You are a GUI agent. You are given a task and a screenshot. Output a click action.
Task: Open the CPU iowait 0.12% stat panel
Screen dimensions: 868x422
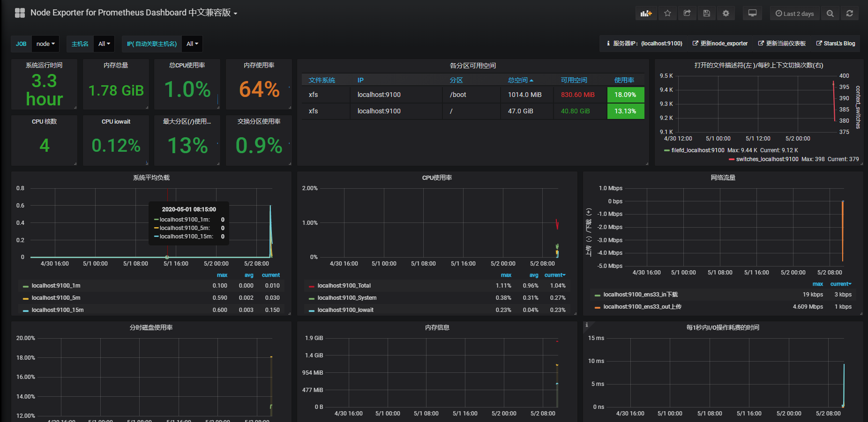[116, 141]
